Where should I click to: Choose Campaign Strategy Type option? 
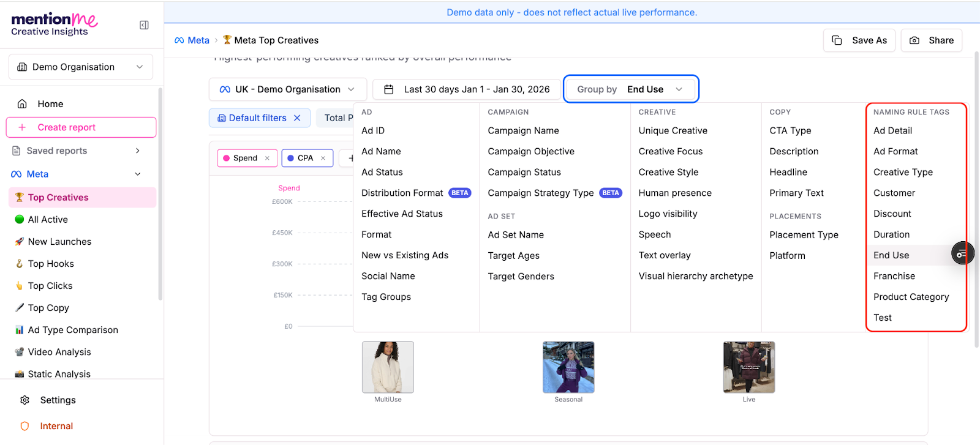[554, 193]
